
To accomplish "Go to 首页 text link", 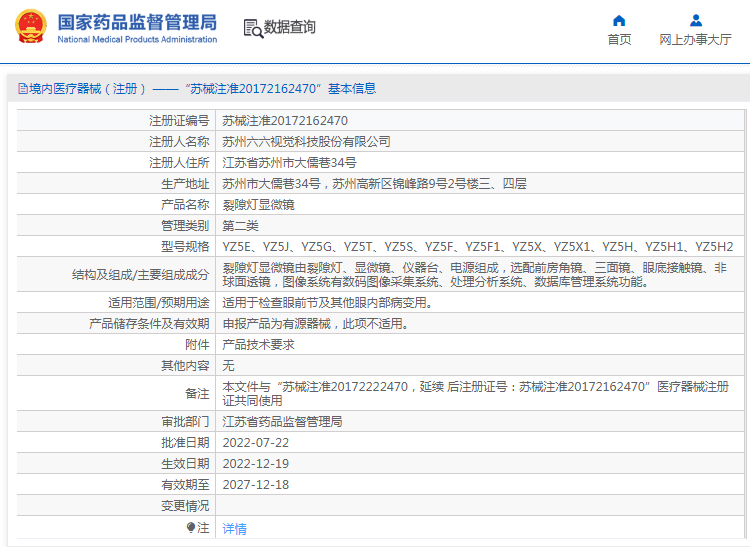I will point(619,40).
